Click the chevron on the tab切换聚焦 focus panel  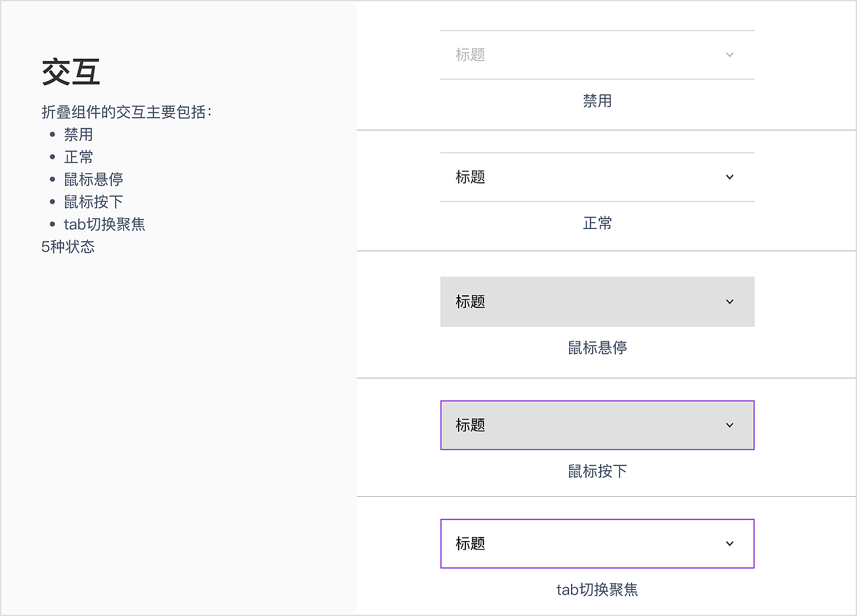coord(729,544)
